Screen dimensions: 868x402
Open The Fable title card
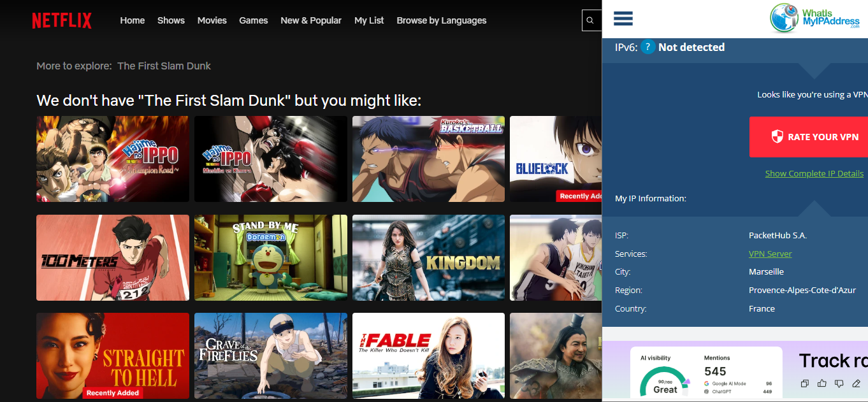pyautogui.click(x=428, y=355)
